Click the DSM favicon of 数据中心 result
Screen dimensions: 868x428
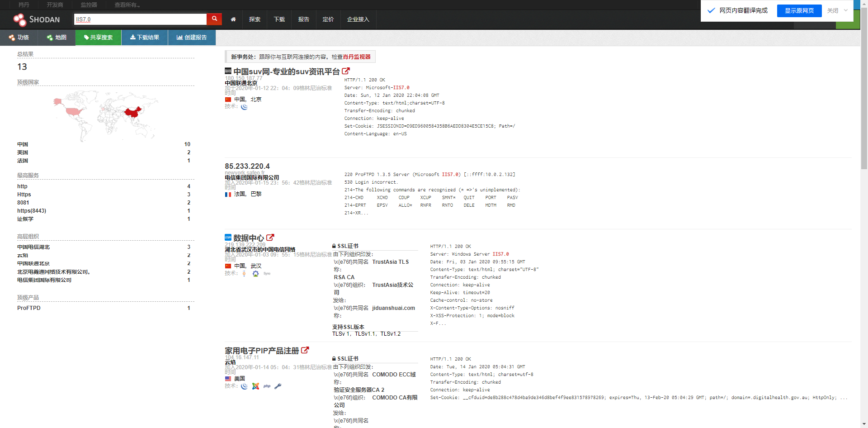click(228, 238)
